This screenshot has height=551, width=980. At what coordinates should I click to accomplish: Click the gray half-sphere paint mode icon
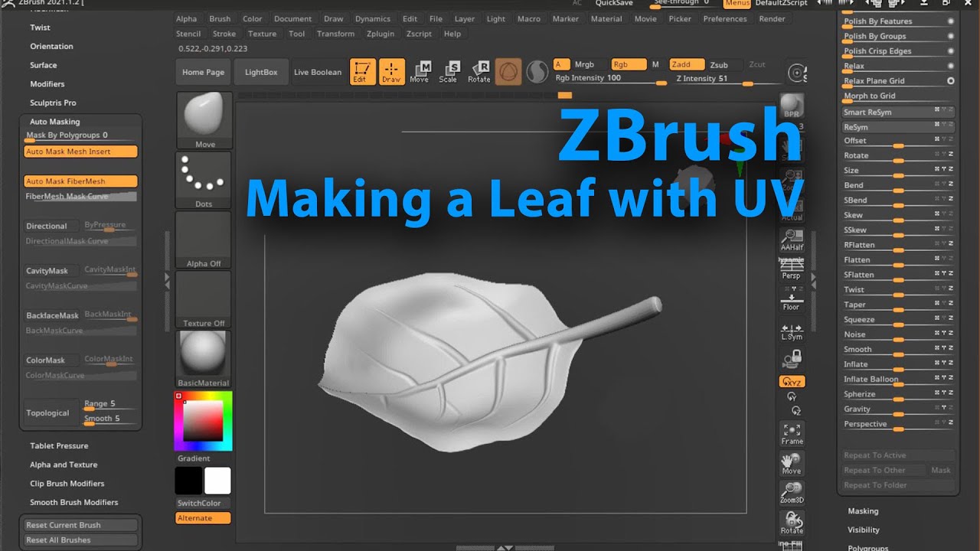click(x=537, y=72)
